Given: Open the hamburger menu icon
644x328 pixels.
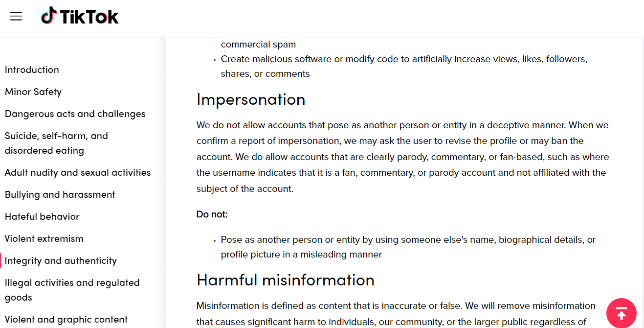Looking at the screenshot, I should (x=16, y=17).
